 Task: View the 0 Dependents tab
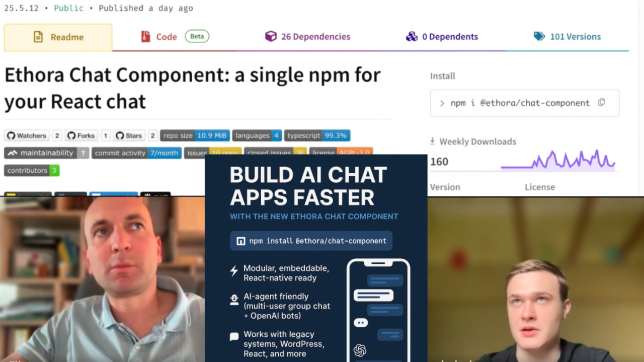coord(442,37)
